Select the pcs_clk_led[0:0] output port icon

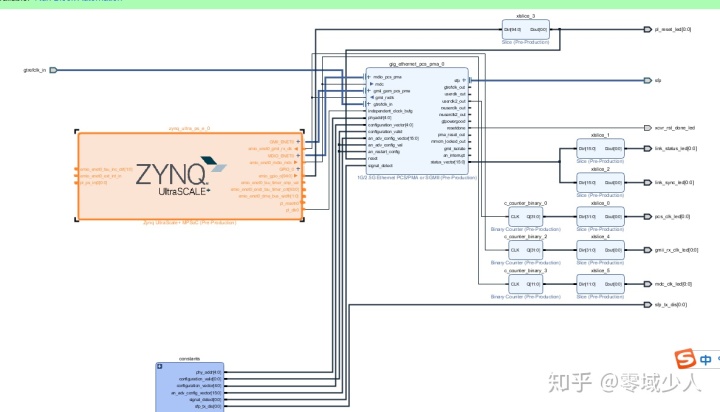click(647, 216)
